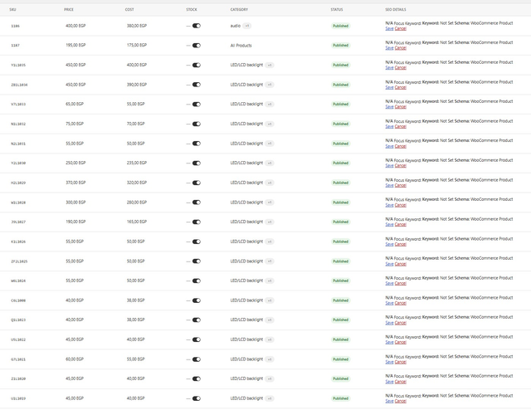The width and height of the screenshot is (531, 420).
Task: Expand +1 category badge in 370,00 EGP row
Action: tap(270, 183)
